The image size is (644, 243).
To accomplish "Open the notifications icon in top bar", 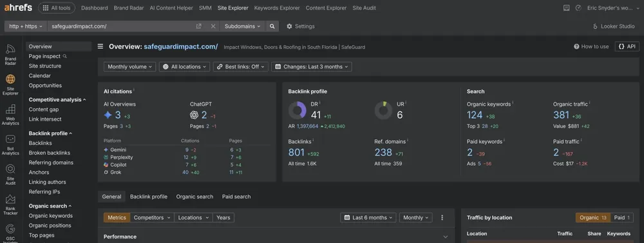I will (566, 8).
